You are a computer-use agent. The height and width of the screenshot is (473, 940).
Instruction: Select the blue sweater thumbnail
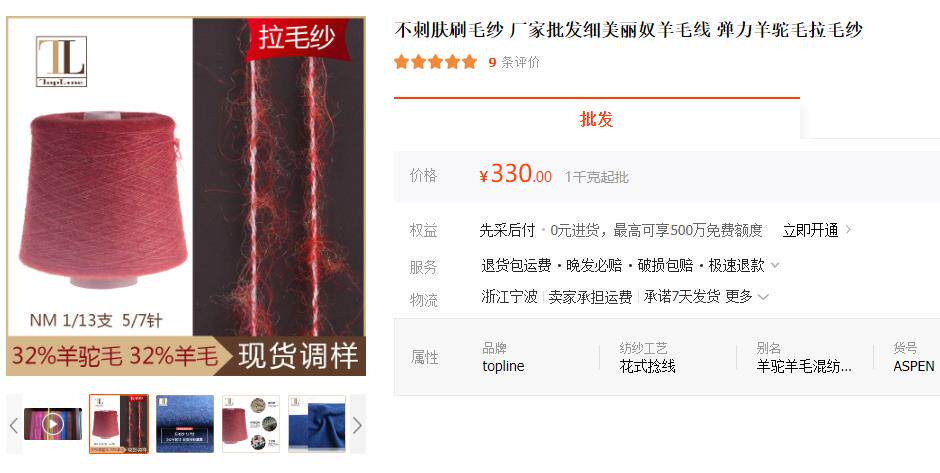point(317,424)
